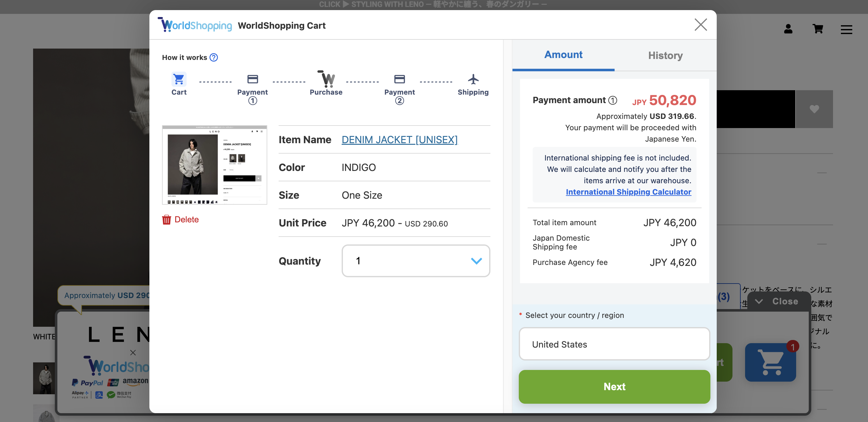Click the Shipping airplane icon
The width and height of the screenshot is (868, 422).
click(473, 79)
